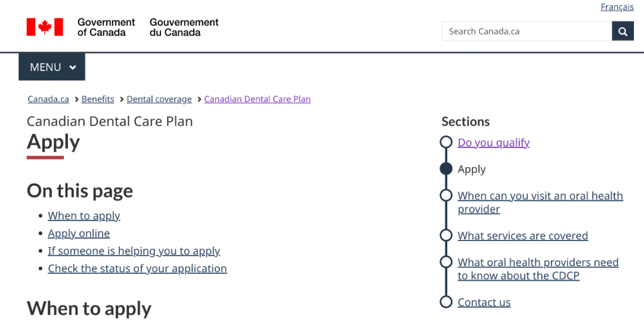The height and width of the screenshot is (324, 644).
Task: Focus the Search Canada.ca field
Action: click(x=527, y=31)
